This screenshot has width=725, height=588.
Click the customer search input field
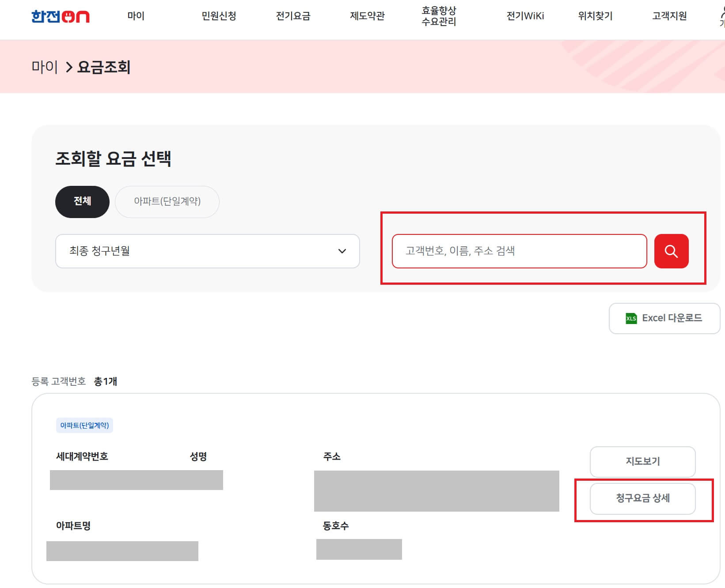(519, 251)
